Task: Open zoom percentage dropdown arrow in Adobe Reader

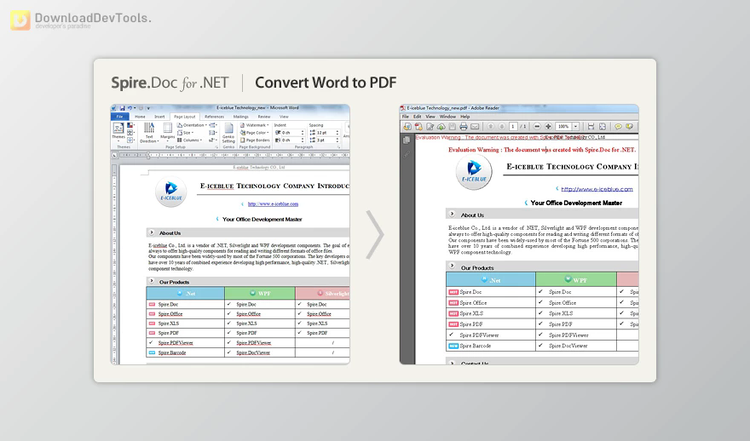Action: point(576,126)
